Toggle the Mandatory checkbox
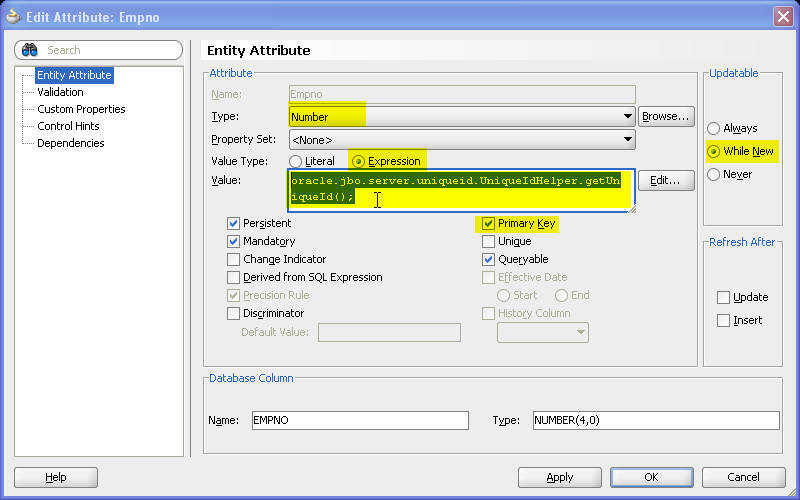800x500 pixels. click(233, 241)
